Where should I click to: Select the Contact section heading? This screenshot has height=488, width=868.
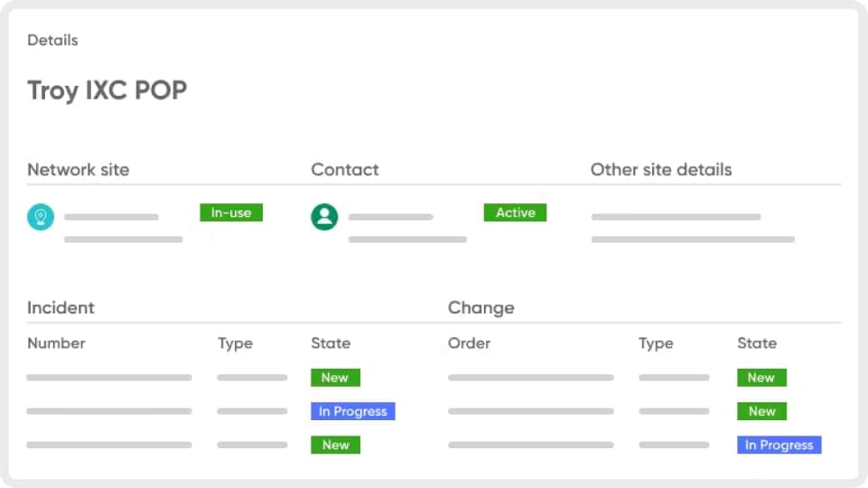tap(345, 170)
